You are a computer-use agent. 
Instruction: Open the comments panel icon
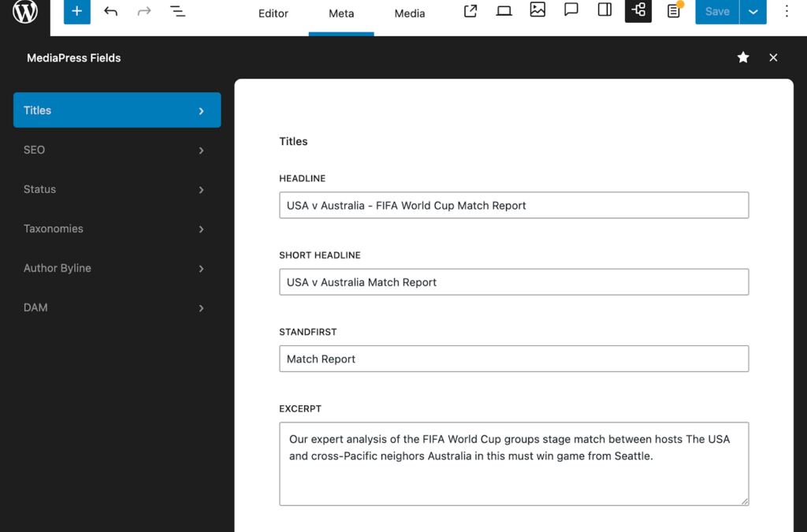pyautogui.click(x=571, y=12)
